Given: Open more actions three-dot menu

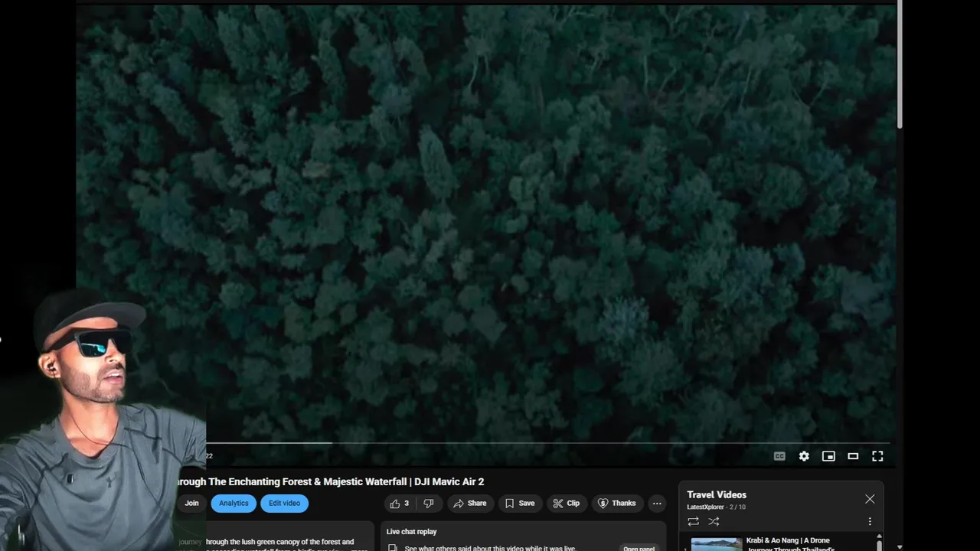Looking at the screenshot, I should [x=657, y=504].
